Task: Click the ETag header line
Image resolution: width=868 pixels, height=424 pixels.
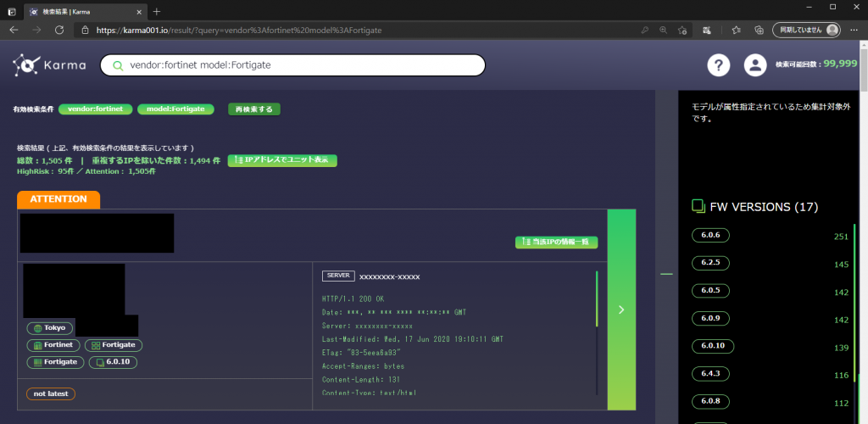Action: click(x=361, y=352)
